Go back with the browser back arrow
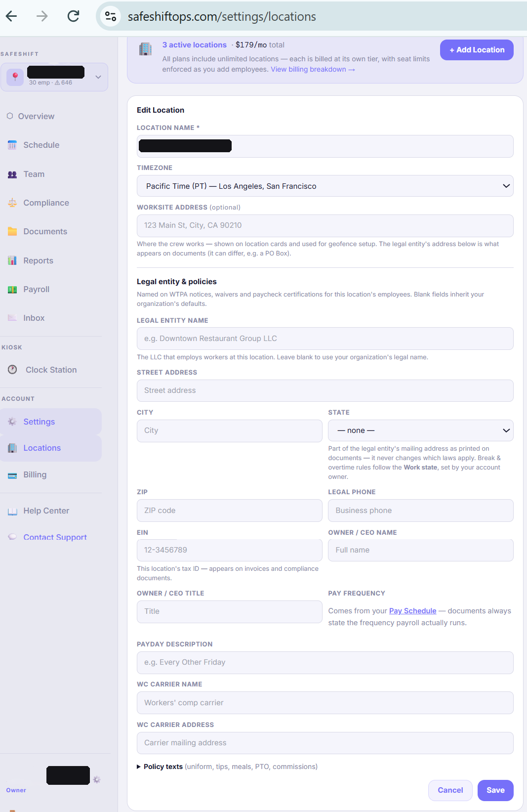Screen dimensions: 527x812 [11, 16]
